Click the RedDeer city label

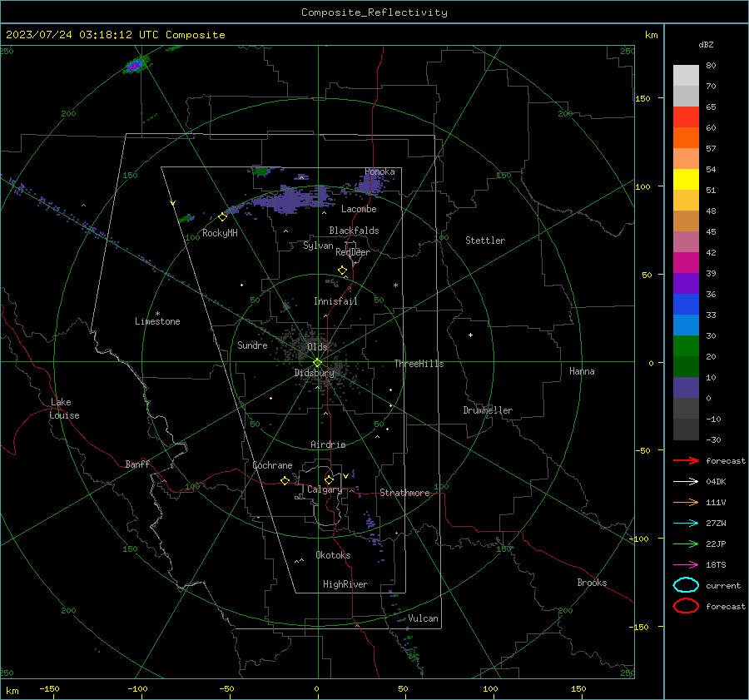click(x=353, y=252)
